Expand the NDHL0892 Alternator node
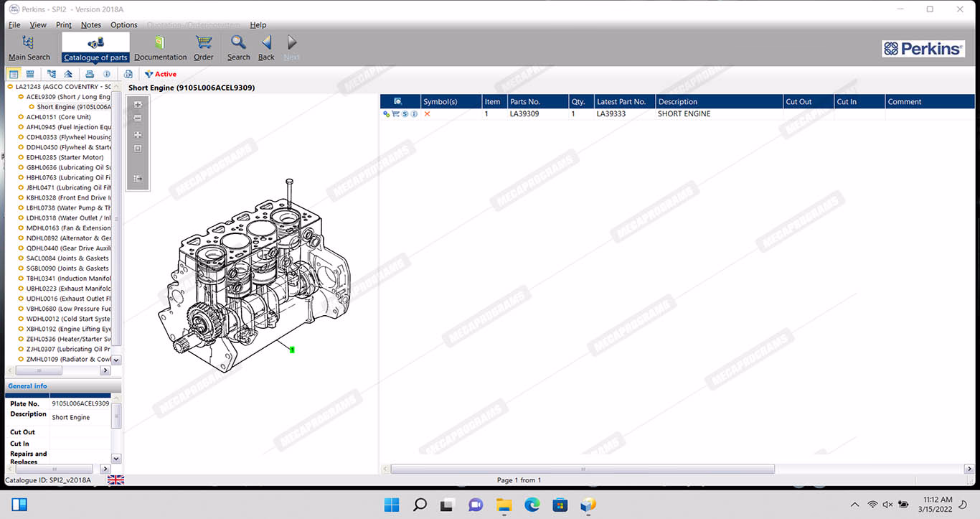 21,238
